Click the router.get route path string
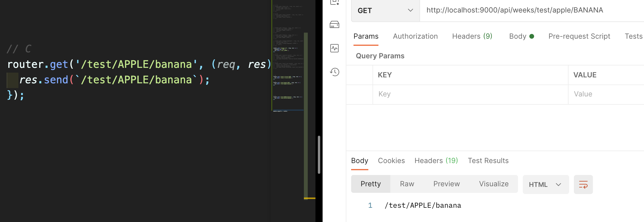The image size is (644, 222). click(136, 64)
